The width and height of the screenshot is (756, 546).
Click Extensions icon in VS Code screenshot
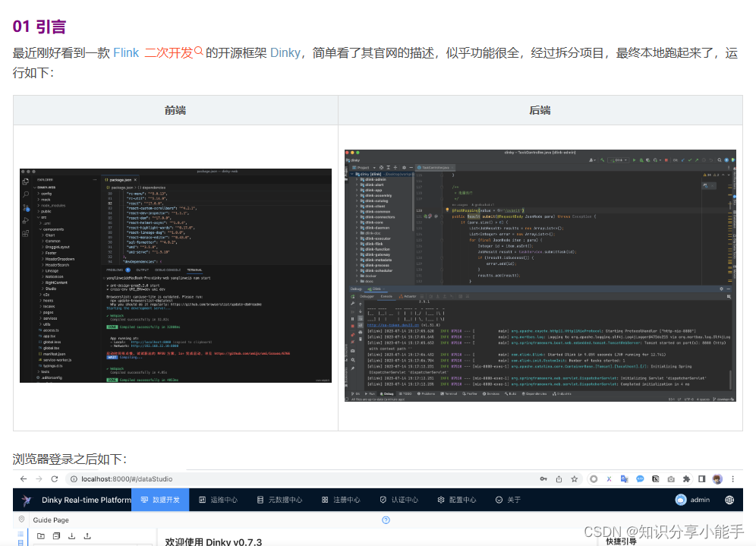26,233
